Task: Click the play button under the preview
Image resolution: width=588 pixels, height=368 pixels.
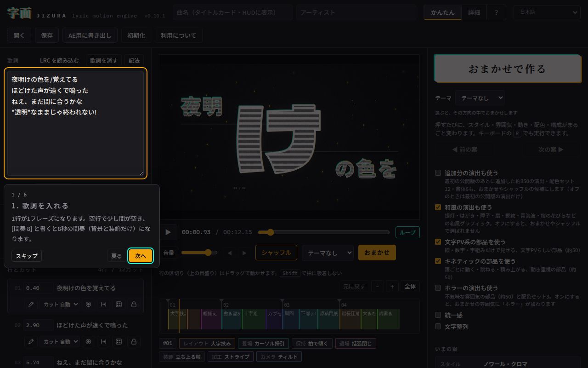Action: pyautogui.click(x=168, y=232)
